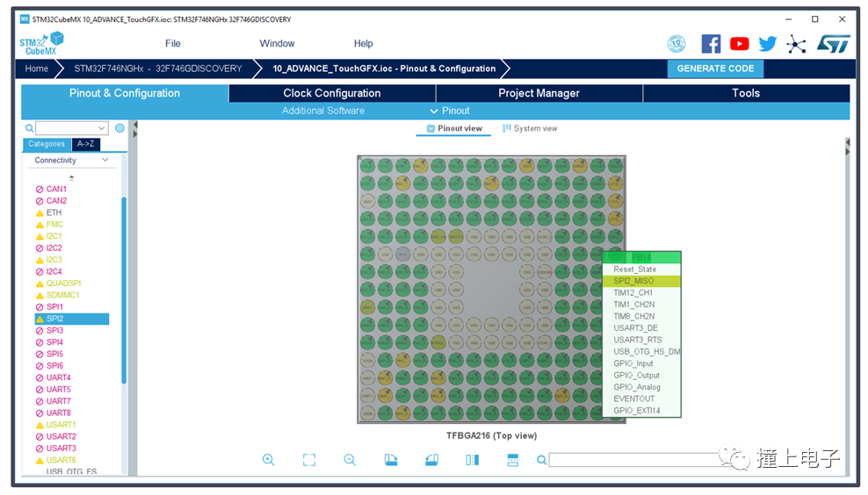Click STM32F746NGHx breadcrumb
The height and width of the screenshot is (495, 868).
158,68
